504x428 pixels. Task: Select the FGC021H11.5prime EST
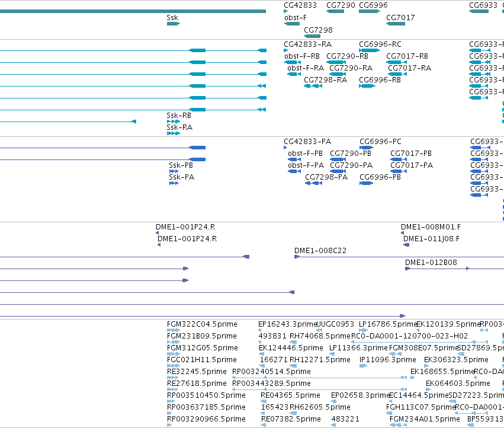pos(174,366)
